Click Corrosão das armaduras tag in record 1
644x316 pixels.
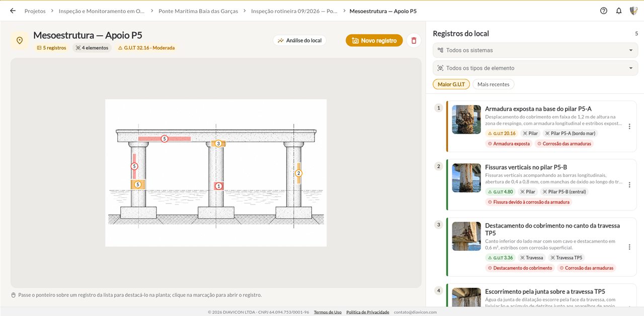tap(563, 143)
